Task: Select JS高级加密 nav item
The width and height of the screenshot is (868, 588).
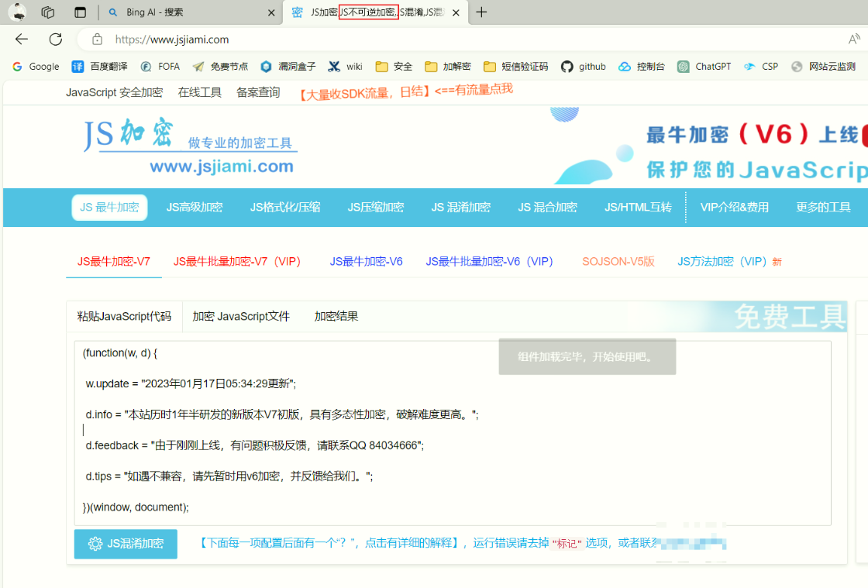Action: click(195, 208)
